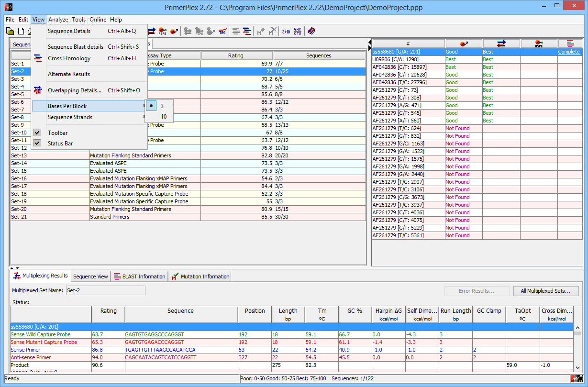The width and height of the screenshot is (588, 387).
Task: Open the Tools menu
Action: click(79, 20)
